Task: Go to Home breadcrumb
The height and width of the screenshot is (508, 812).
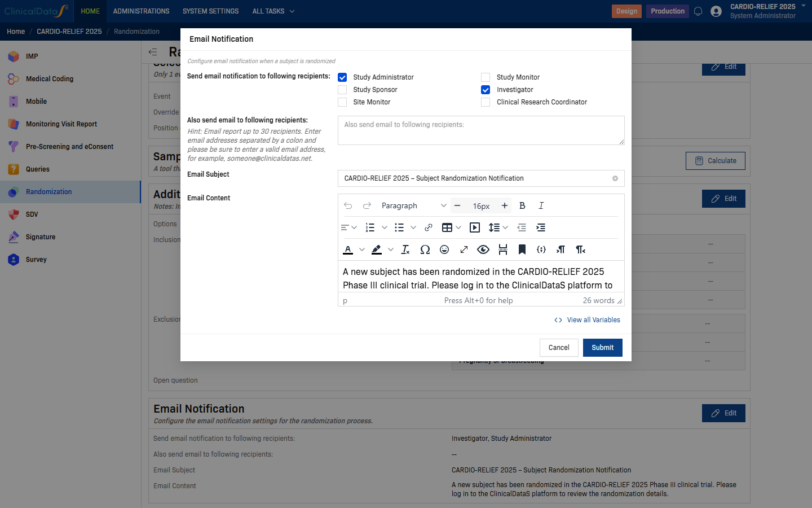Action: pos(16,32)
